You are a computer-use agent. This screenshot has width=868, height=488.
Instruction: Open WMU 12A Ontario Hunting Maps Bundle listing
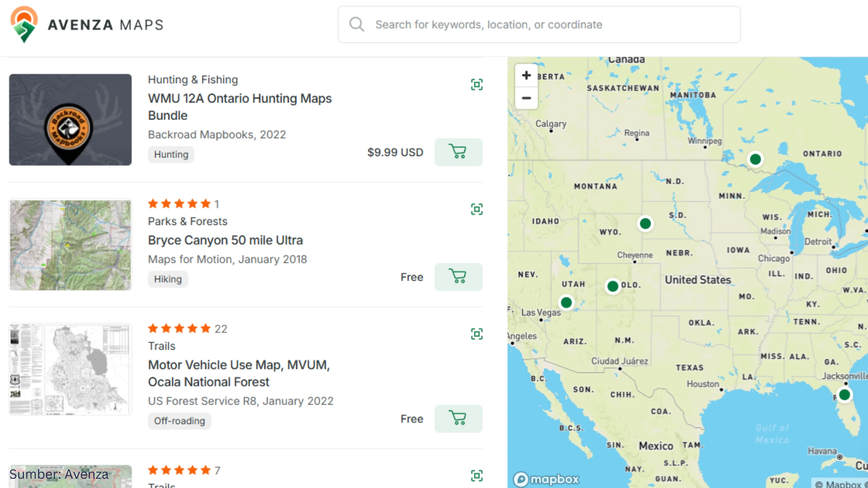coord(239,107)
